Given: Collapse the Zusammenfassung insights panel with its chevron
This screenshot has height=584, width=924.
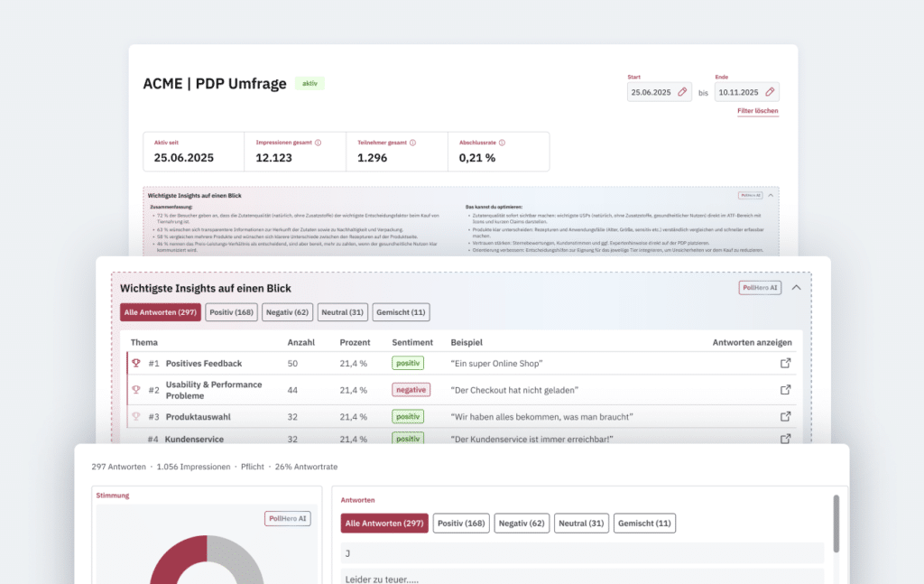Looking at the screenshot, I should tap(770, 195).
